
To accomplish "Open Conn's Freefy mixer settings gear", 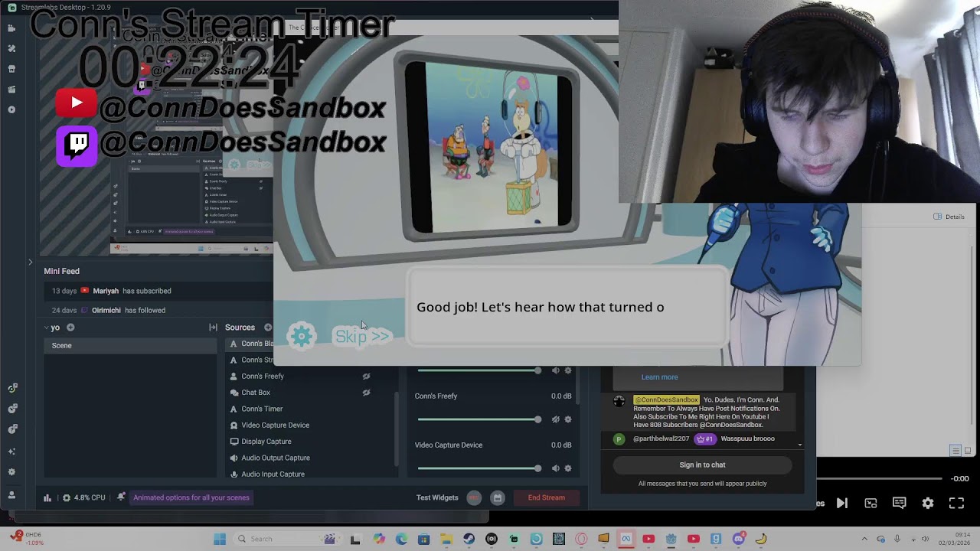I will pos(568,419).
